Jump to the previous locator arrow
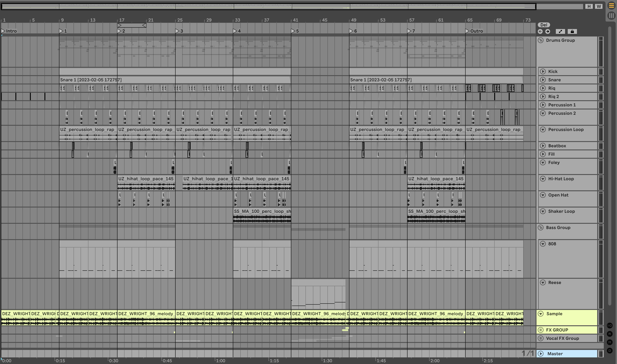The height and width of the screenshot is (364, 617). tap(540, 31)
